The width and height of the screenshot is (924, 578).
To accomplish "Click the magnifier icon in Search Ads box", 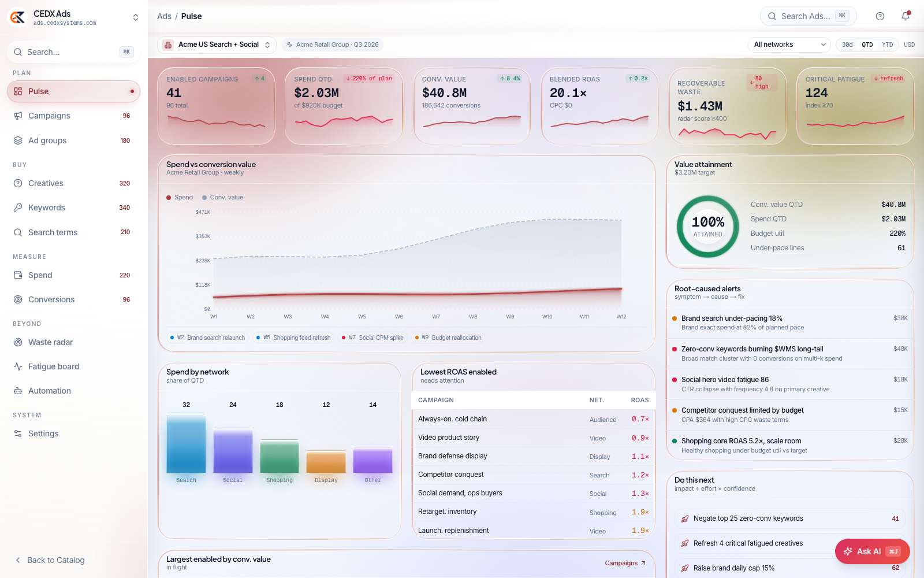I will point(772,16).
